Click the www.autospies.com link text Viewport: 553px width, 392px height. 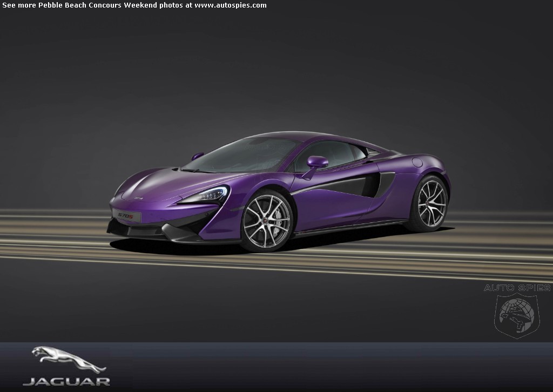click(x=231, y=5)
